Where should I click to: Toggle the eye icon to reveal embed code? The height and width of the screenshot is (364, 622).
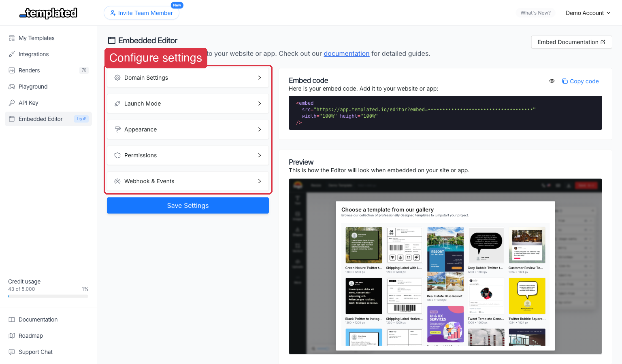click(552, 81)
